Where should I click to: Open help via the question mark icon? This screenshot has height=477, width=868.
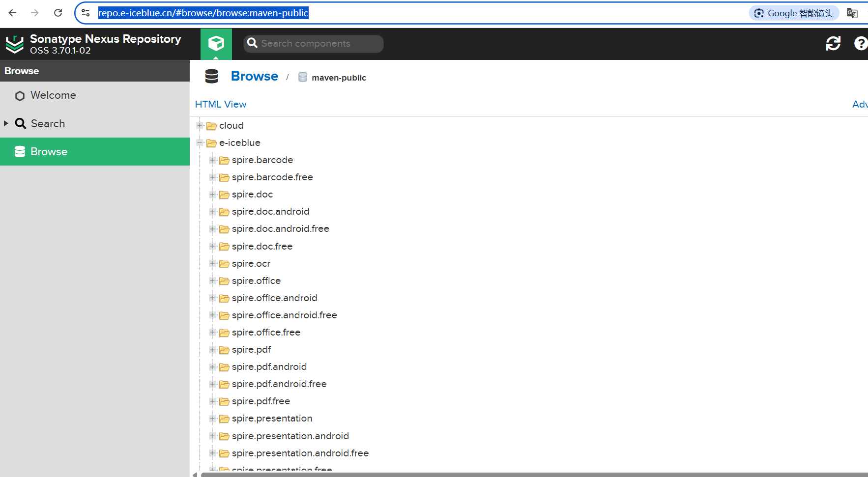tap(860, 44)
